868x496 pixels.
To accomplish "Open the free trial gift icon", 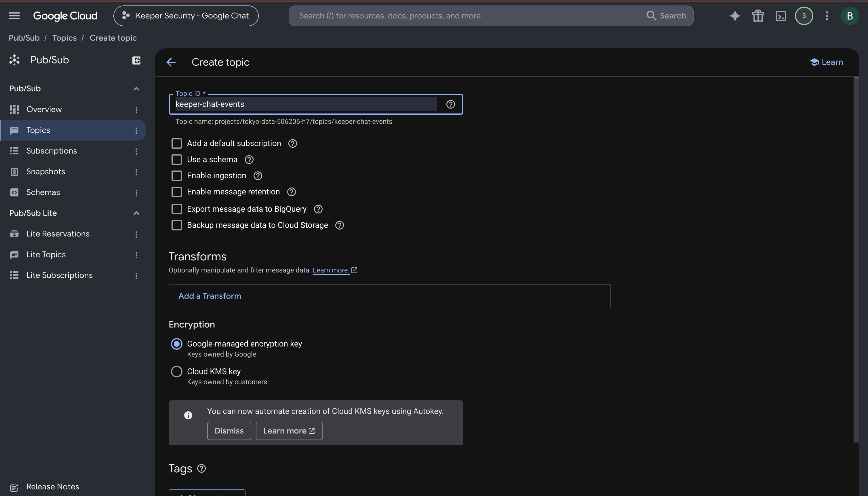I will 758,16.
